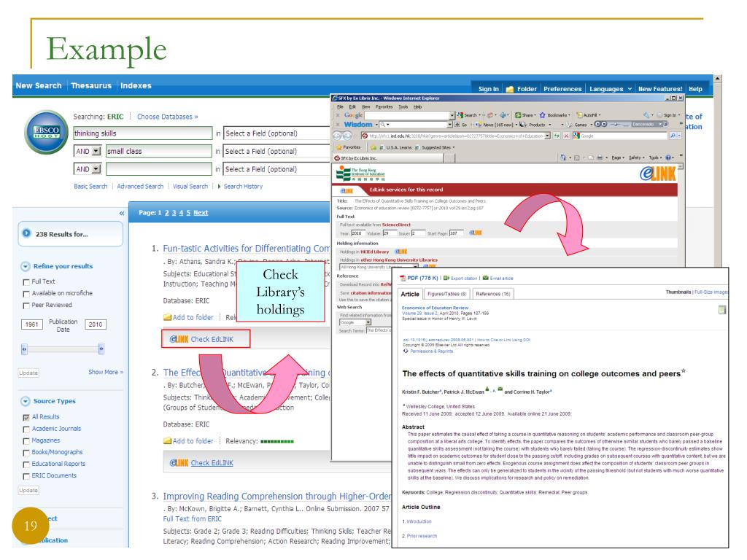Click blue arrow icon beside 238 Results for
The width and height of the screenshot is (747, 560).
[x=27, y=233]
